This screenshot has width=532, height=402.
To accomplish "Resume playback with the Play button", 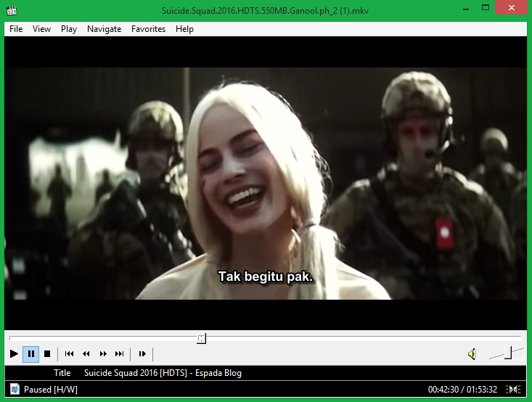I will pos(14,354).
